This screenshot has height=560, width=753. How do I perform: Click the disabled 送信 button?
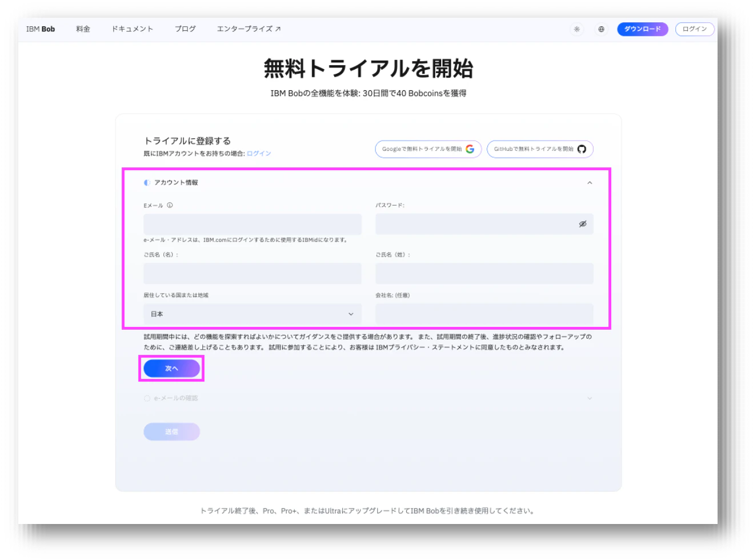point(171,431)
